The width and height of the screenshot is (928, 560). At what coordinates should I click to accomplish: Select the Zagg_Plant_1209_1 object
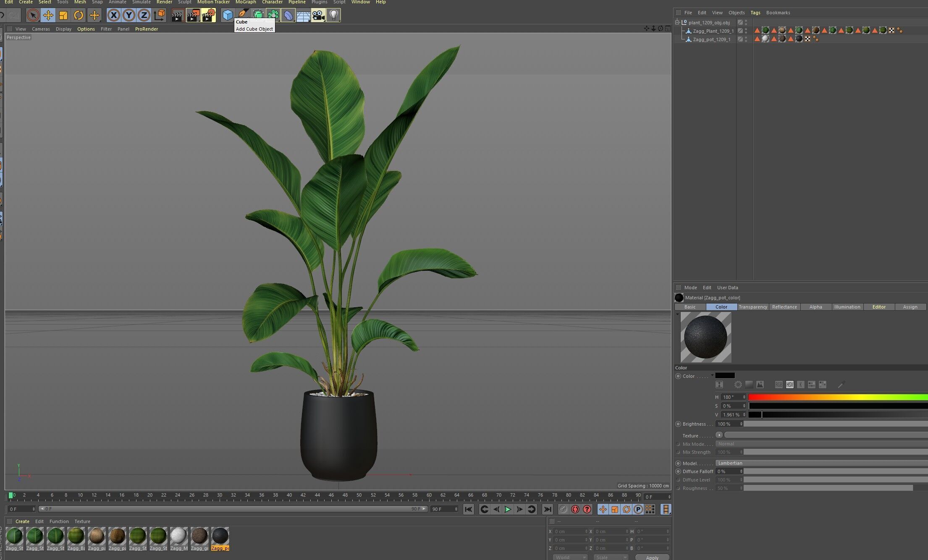(x=713, y=31)
